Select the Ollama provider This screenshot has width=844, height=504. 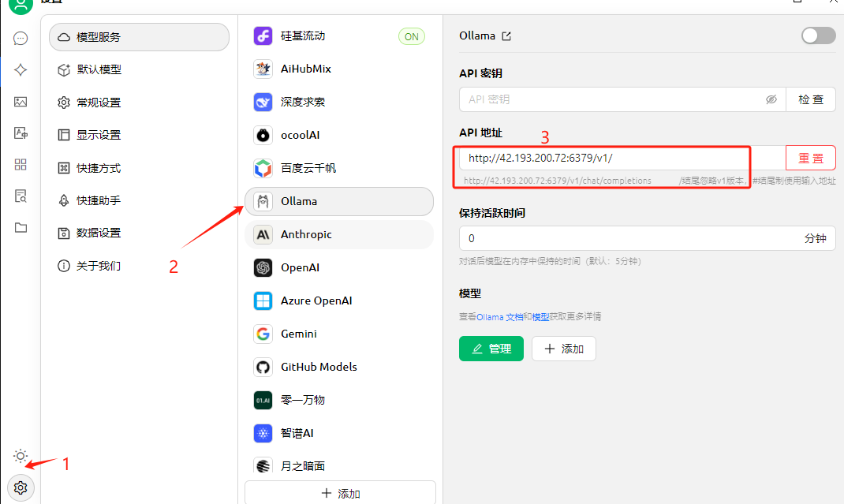[x=339, y=201]
